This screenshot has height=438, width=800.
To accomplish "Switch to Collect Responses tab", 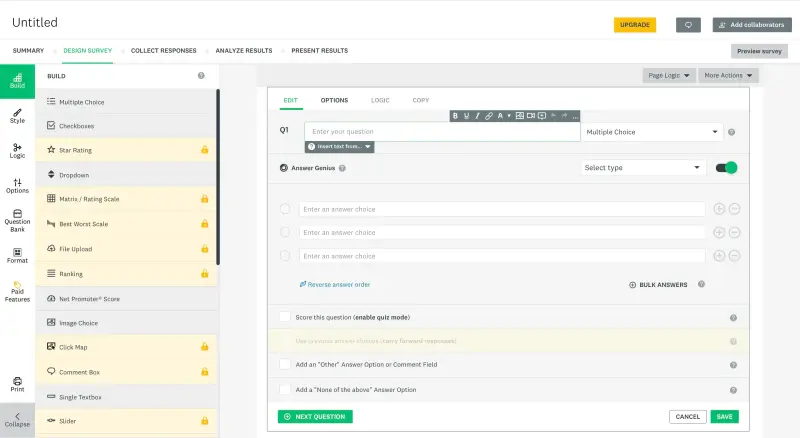I will [x=163, y=51].
